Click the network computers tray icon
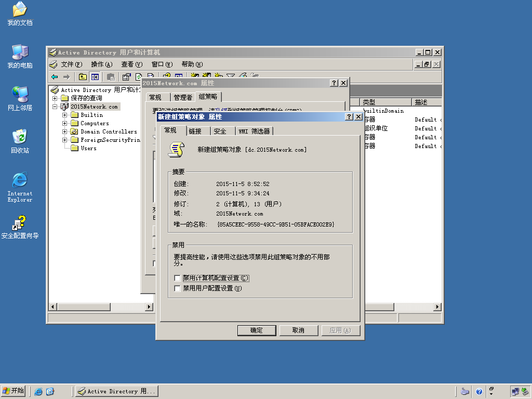The image size is (532, 399). [x=515, y=392]
